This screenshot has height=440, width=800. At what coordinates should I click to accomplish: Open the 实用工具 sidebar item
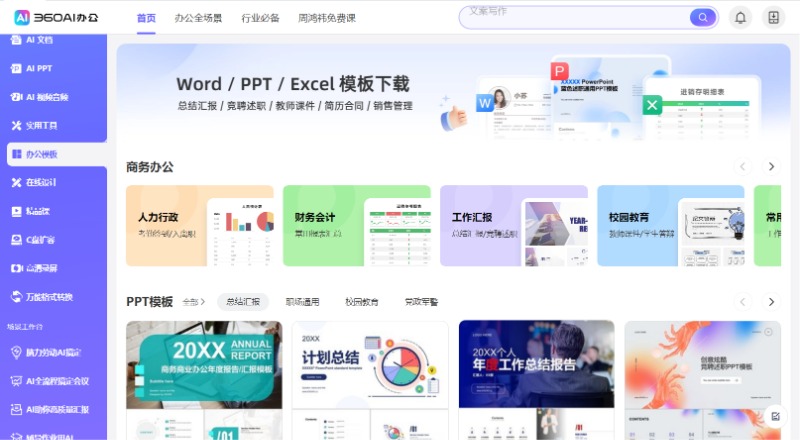pyautogui.click(x=41, y=125)
